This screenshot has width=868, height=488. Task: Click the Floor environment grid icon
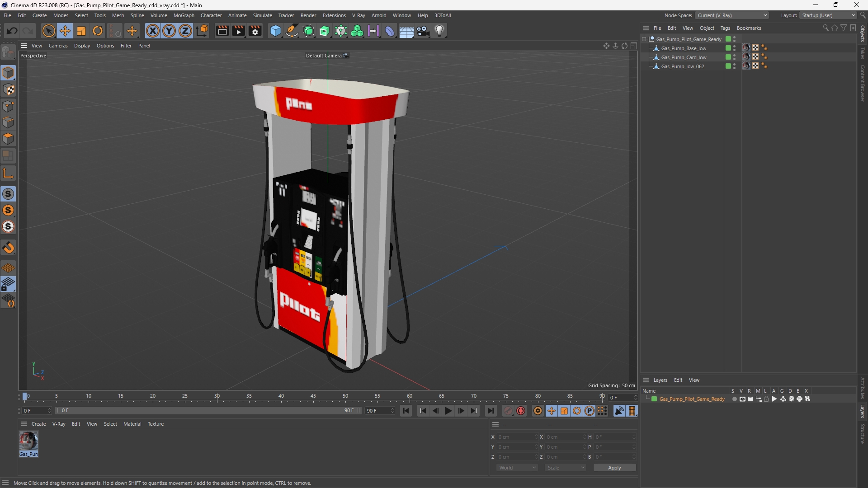pyautogui.click(x=406, y=31)
